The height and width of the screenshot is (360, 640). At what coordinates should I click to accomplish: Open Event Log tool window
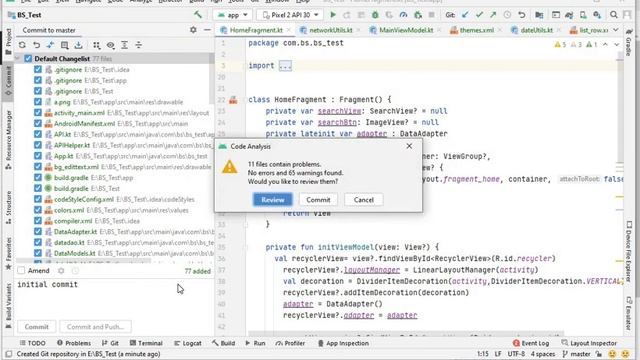(x=531, y=343)
